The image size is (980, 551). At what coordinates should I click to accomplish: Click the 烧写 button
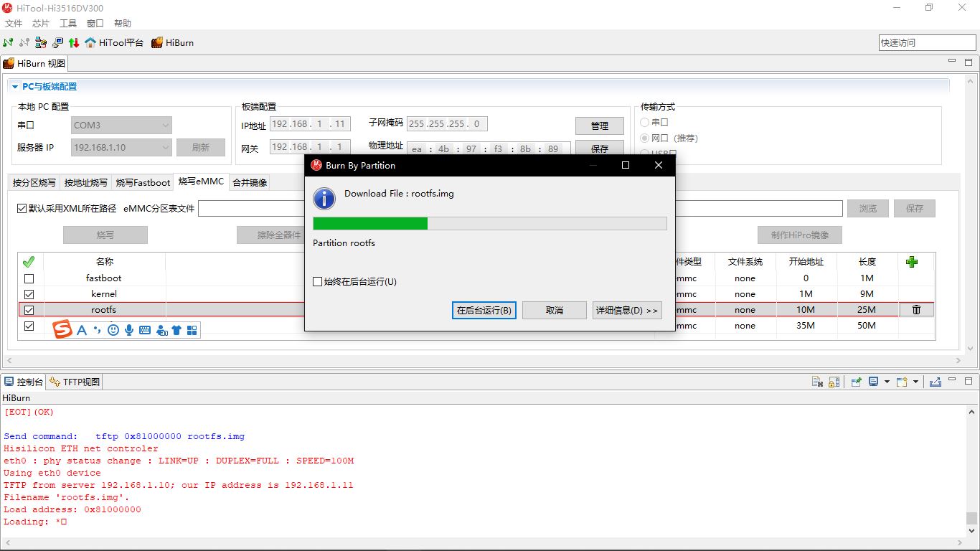105,235
